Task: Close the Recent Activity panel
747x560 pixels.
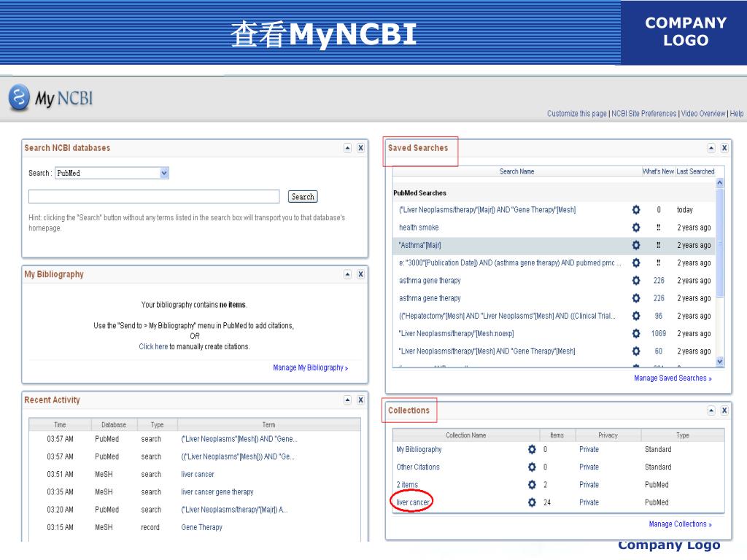Action: [x=360, y=400]
